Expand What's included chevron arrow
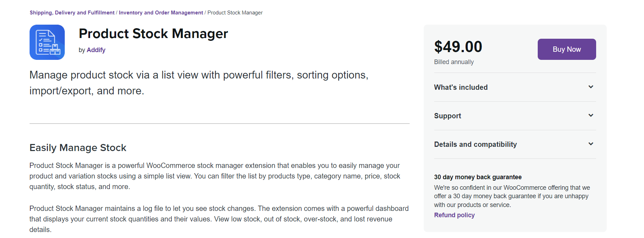The width and height of the screenshot is (644, 238). coord(591,87)
